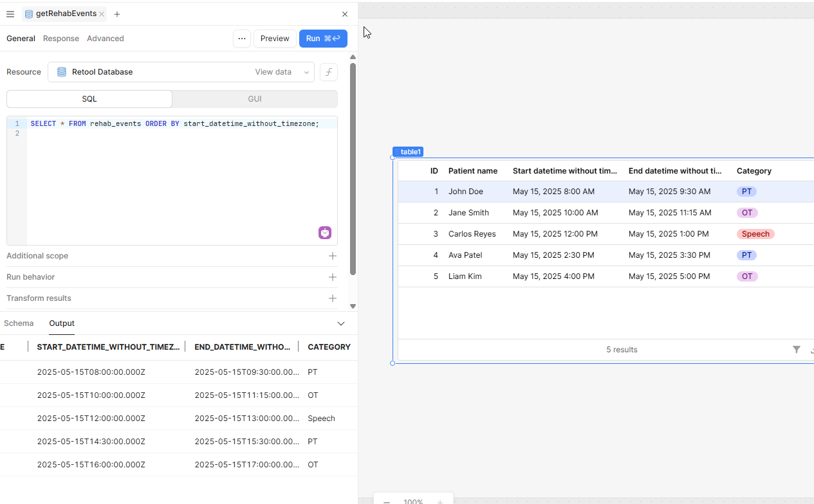Select the table1 component label

[408, 152]
